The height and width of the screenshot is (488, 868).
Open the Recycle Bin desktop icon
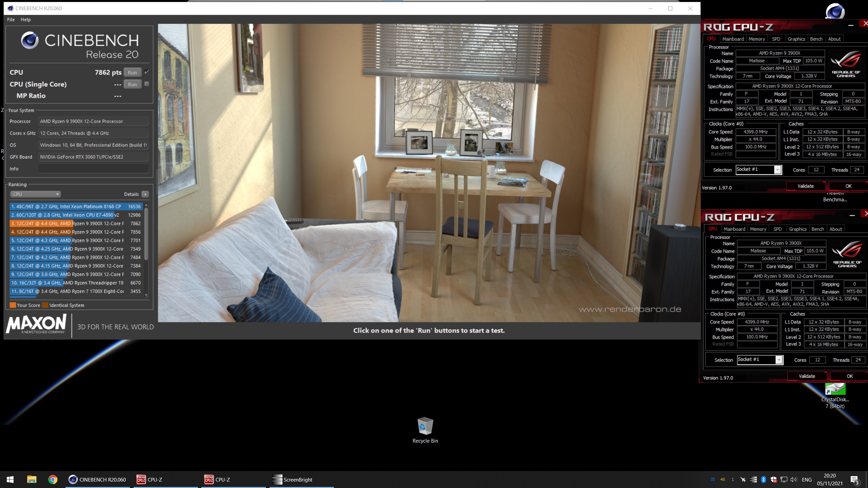pos(425,430)
